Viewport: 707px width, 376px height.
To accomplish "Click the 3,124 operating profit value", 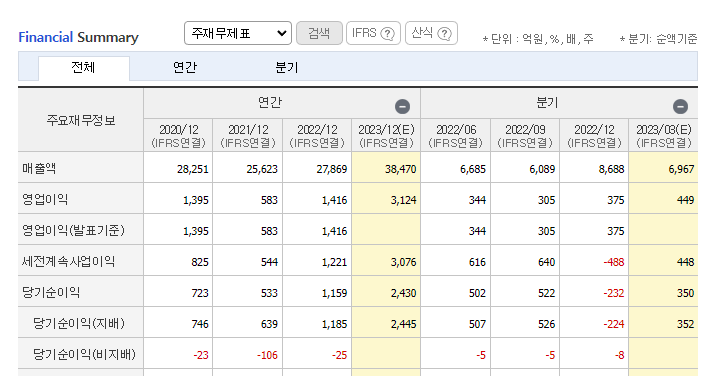I will coord(404,201).
